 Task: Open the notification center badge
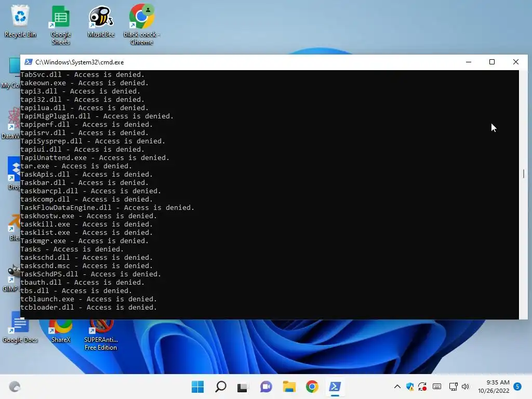click(x=517, y=387)
